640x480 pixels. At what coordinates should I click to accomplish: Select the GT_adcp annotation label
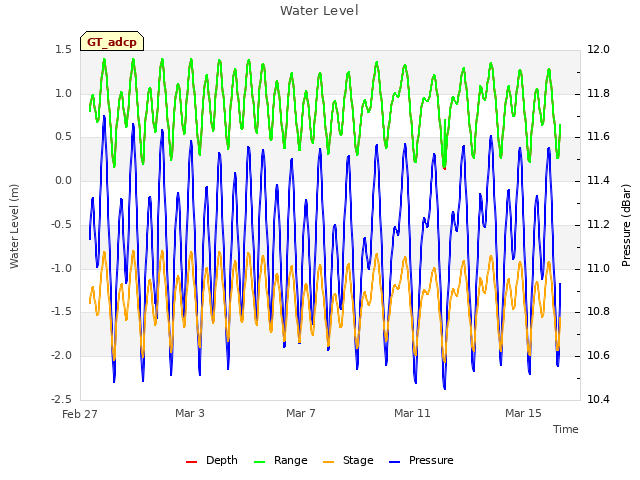[112, 42]
